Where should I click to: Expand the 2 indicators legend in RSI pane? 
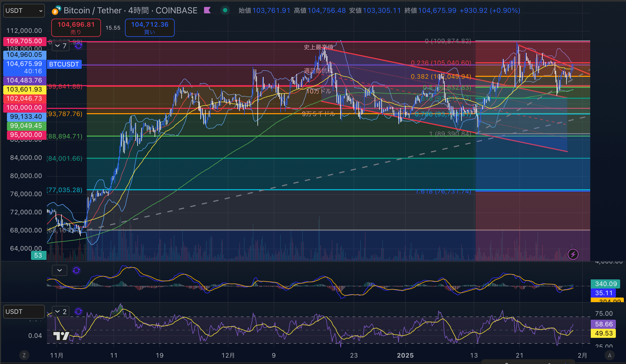tap(61, 311)
